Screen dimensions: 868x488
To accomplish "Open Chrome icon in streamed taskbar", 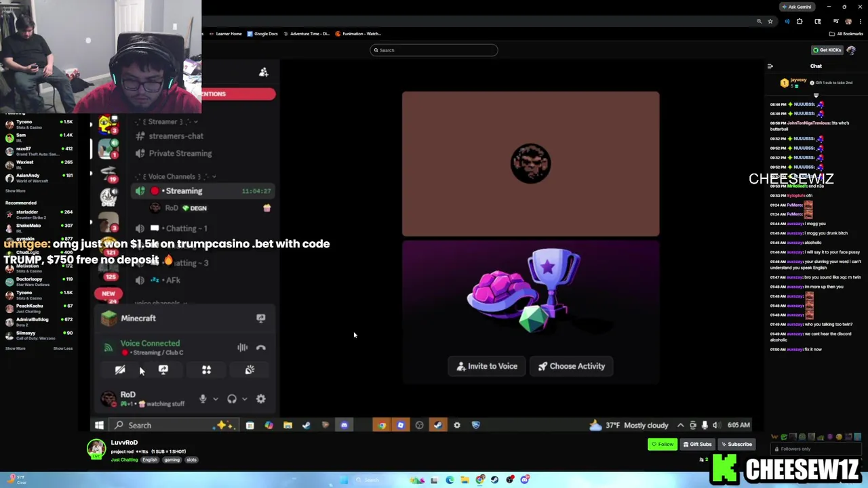I will 382,426.
